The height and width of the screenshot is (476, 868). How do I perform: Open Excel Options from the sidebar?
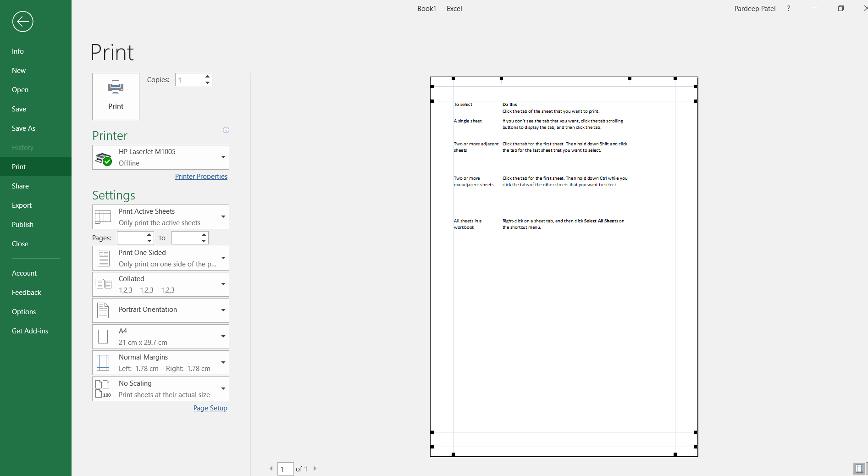pyautogui.click(x=24, y=311)
